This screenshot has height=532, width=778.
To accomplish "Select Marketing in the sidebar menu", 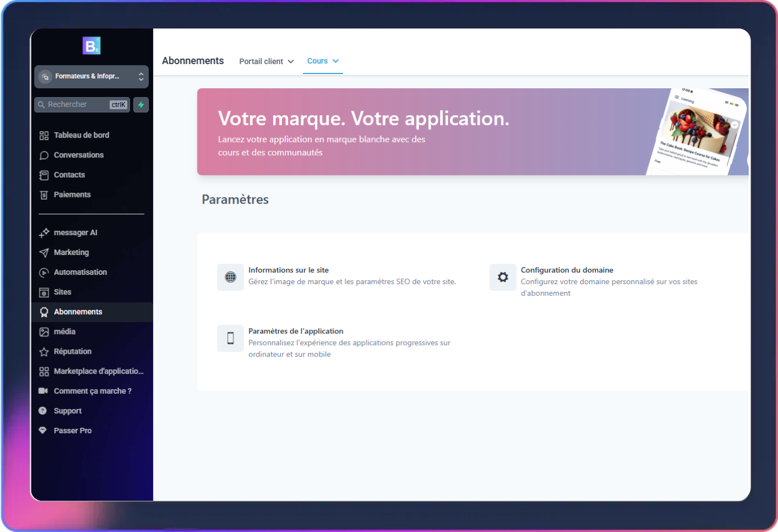I will pyautogui.click(x=71, y=252).
